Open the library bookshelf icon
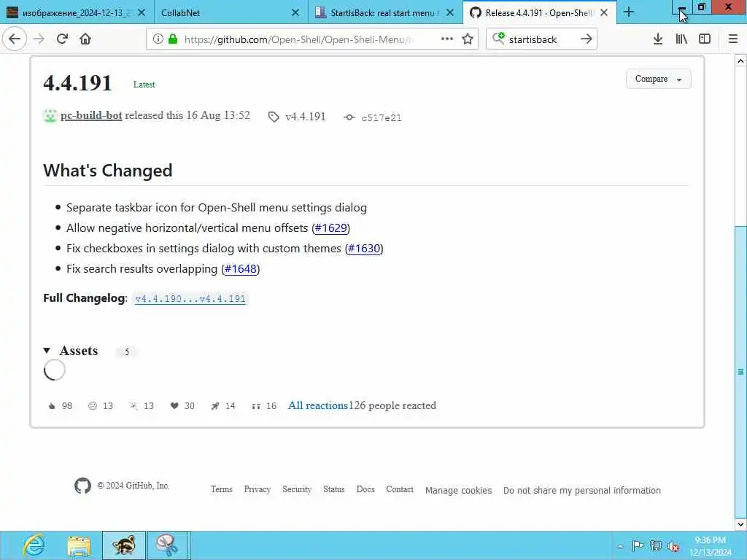Image resolution: width=747 pixels, height=560 pixels. 681,39
